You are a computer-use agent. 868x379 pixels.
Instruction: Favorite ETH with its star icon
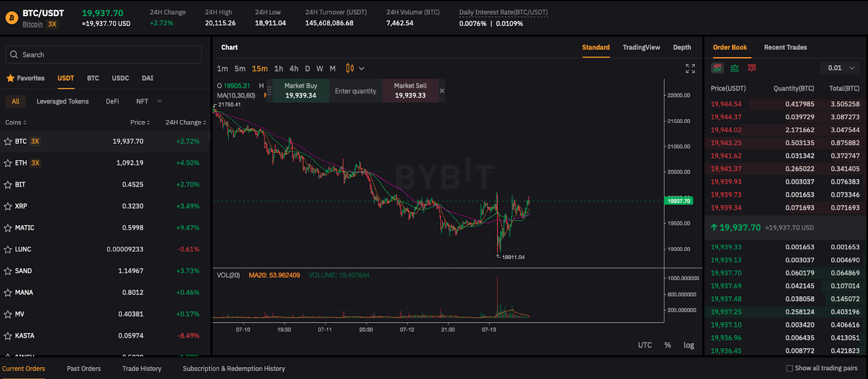8,163
